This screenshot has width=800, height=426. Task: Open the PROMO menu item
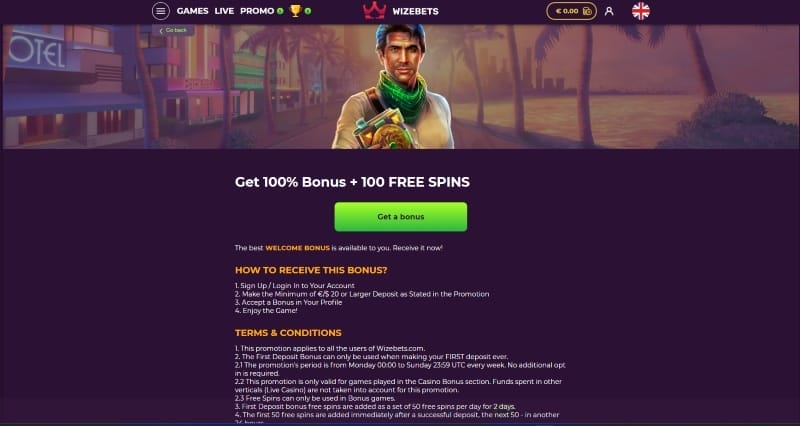tap(257, 11)
